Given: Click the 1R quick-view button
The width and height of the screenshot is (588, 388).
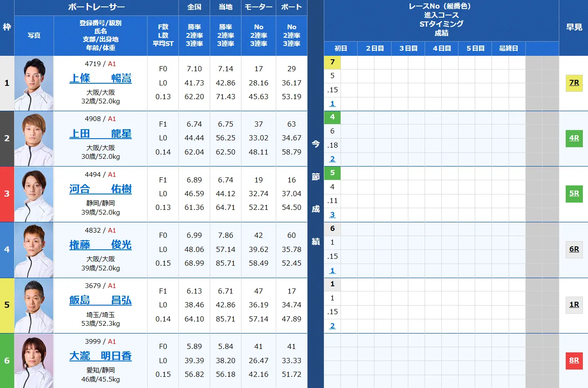Looking at the screenshot, I should pyautogui.click(x=574, y=305).
